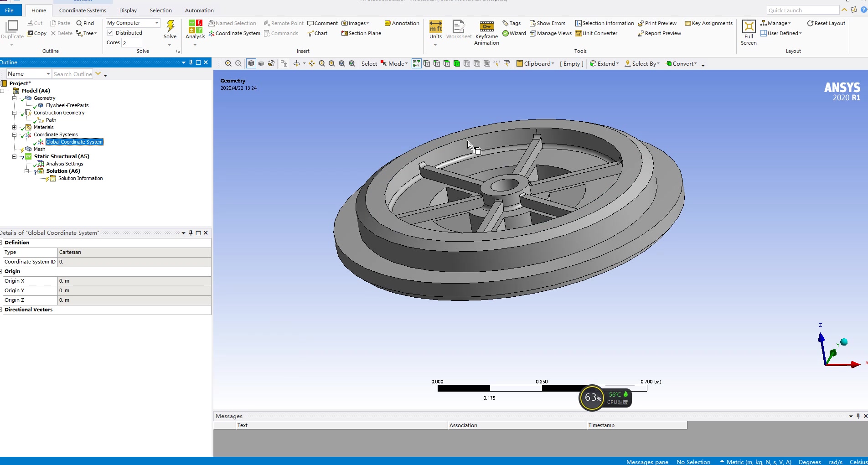
Task: Launch the Mechanical Wizard
Action: pyautogui.click(x=514, y=33)
